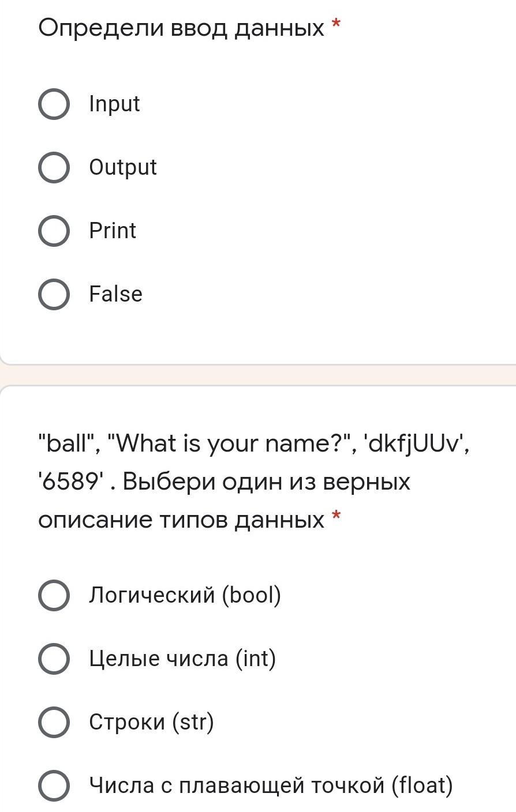The width and height of the screenshot is (516, 812).
Task: Click the question text starting with "ball"
Action: pos(254,481)
